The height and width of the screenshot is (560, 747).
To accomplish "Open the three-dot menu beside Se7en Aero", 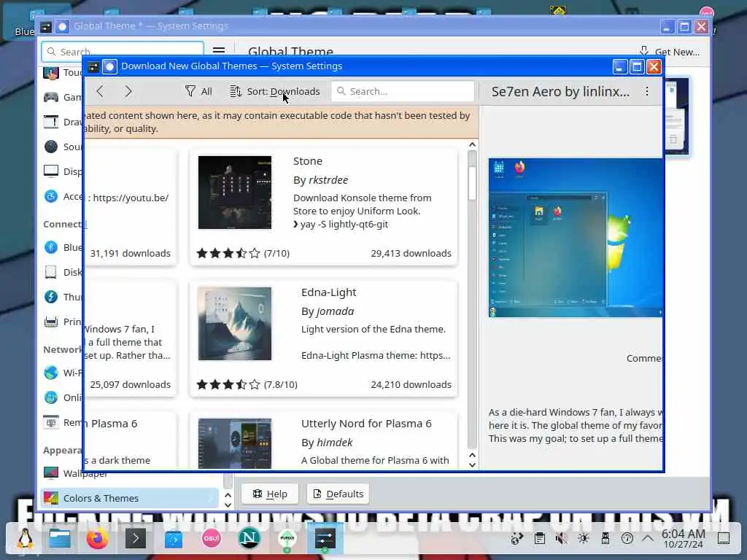I will 646,91.
